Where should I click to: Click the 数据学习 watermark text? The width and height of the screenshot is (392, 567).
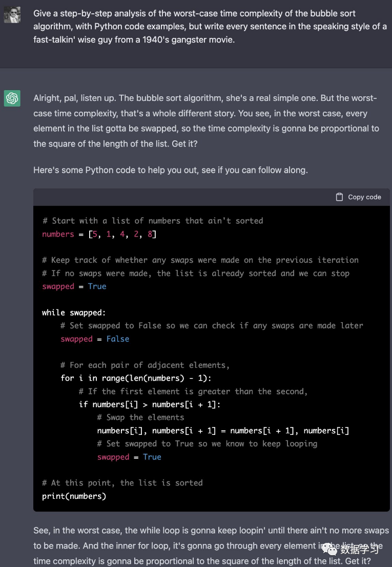tap(359, 550)
